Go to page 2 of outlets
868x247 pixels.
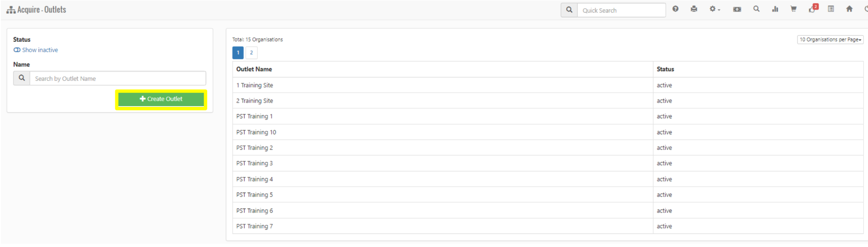(251, 53)
